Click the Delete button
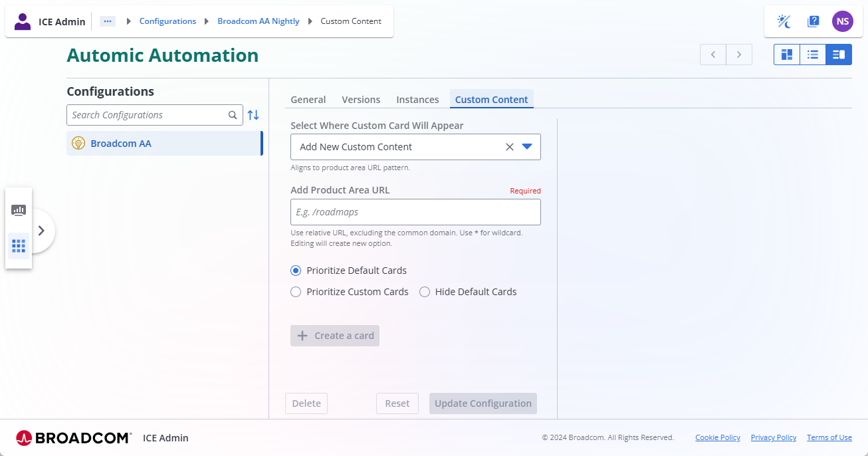 coord(306,403)
